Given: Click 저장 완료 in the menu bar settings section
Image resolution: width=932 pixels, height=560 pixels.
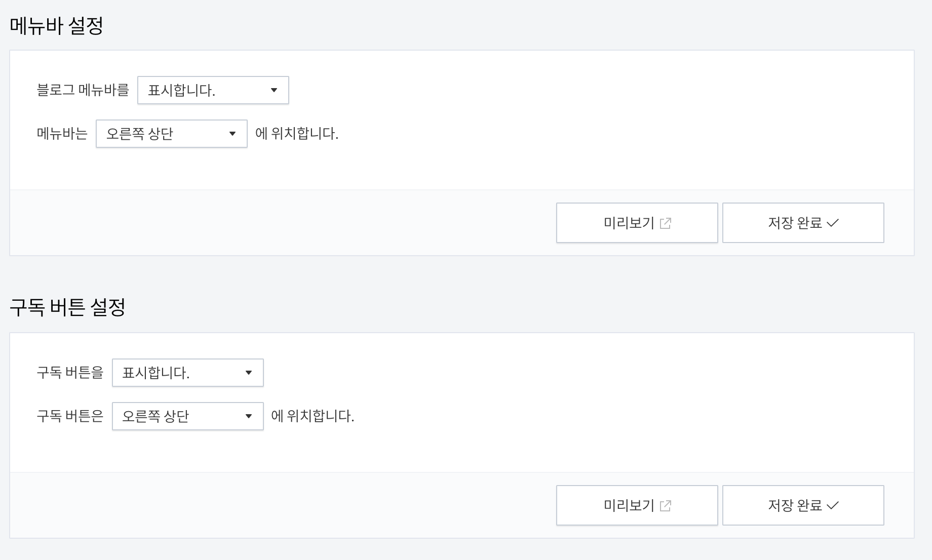Looking at the screenshot, I should 803,222.
